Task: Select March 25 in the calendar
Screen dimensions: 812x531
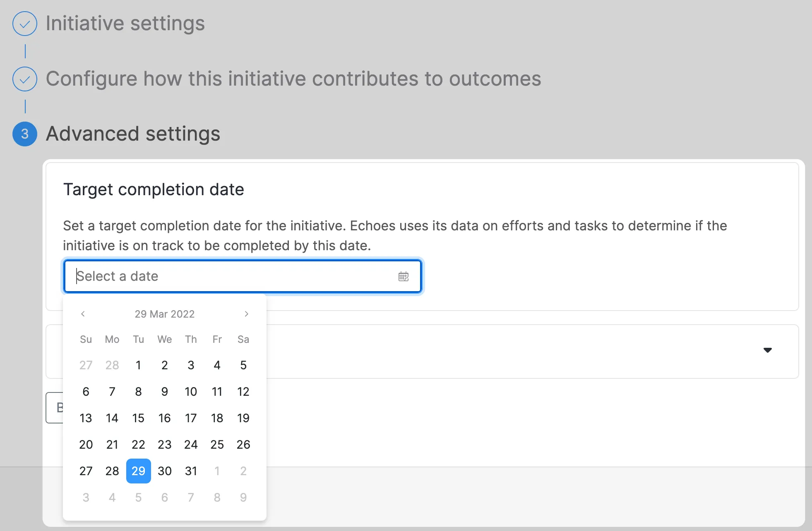Action: click(x=217, y=445)
